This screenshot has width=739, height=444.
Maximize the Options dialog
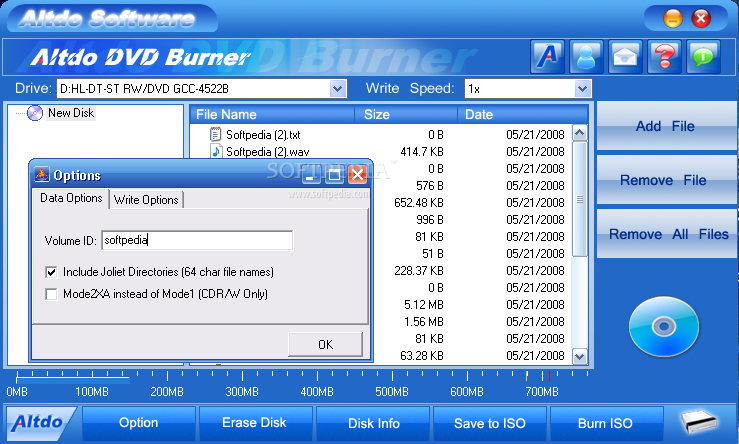click(x=334, y=175)
